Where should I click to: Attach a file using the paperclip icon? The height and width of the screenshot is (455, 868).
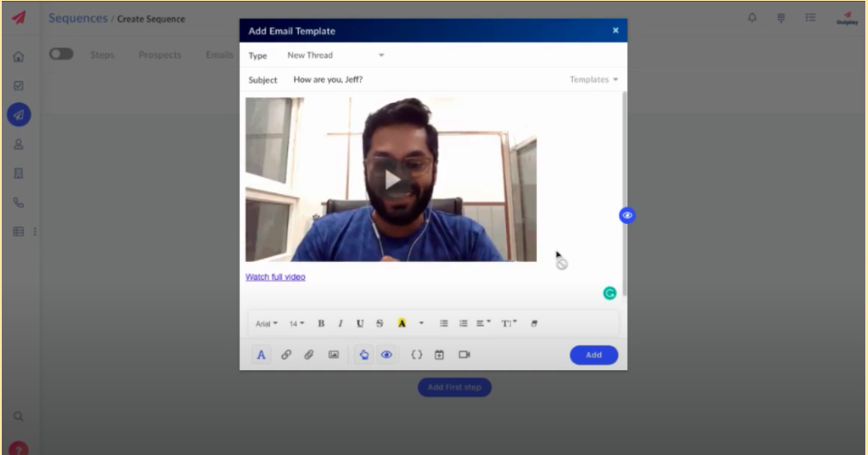coord(309,355)
